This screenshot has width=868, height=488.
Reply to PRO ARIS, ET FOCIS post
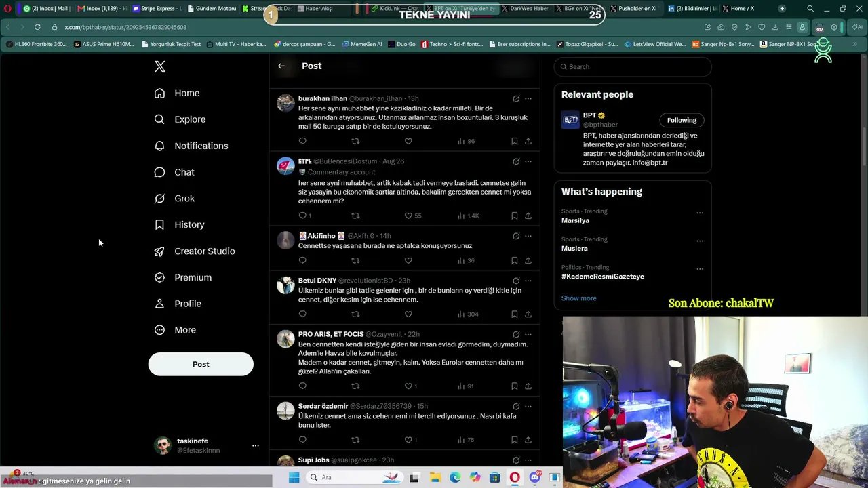click(x=302, y=386)
